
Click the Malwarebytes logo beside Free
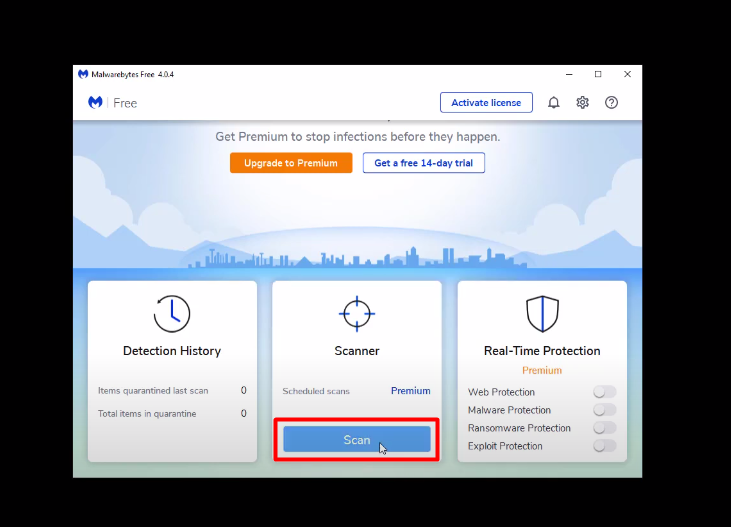pyautogui.click(x=95, y=102)
